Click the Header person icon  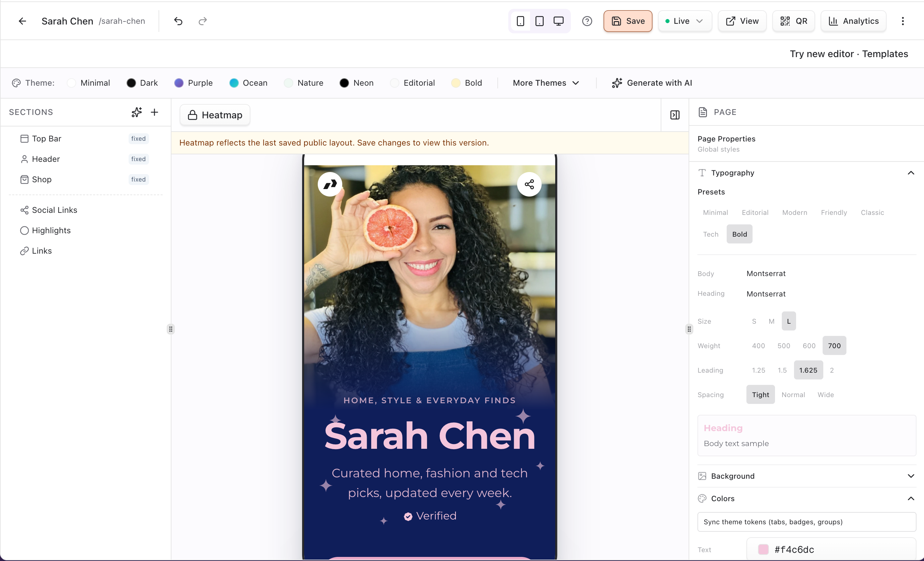click(x=24, y=159)
